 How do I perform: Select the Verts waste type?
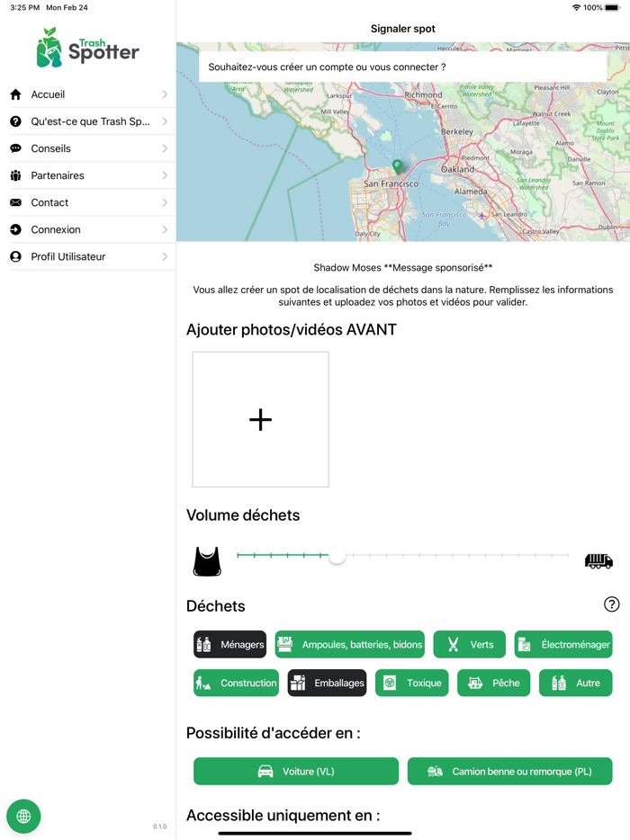(x=469, y=645)
